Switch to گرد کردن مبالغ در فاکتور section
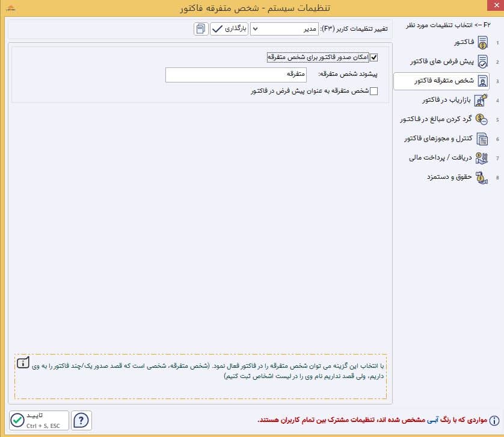This screenshot has height=437, width=504. [x=436, y=119]
